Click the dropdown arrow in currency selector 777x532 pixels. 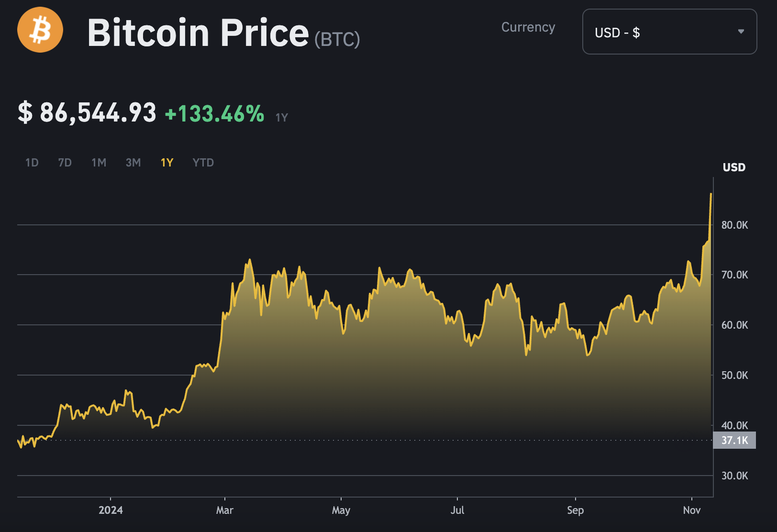click(741, 32)
